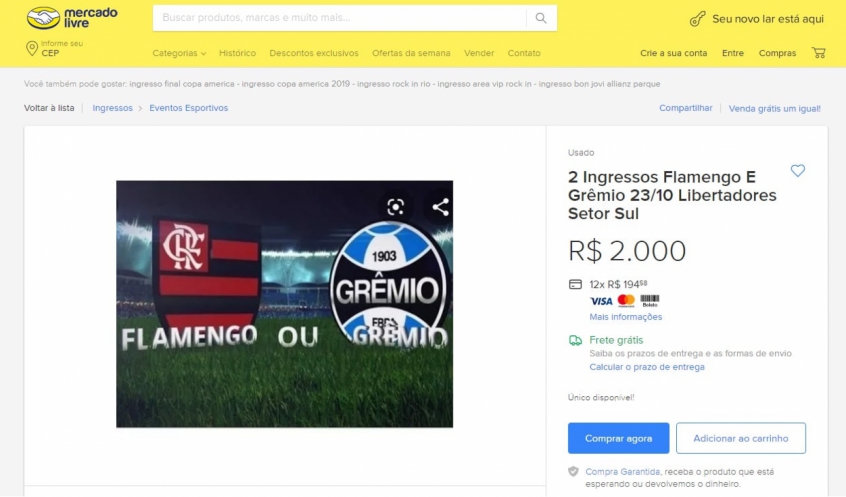The height and width of the screenshot is (497, 846).
Task: Toggle the heart favorite icon
Action: [x=797, y=171]
